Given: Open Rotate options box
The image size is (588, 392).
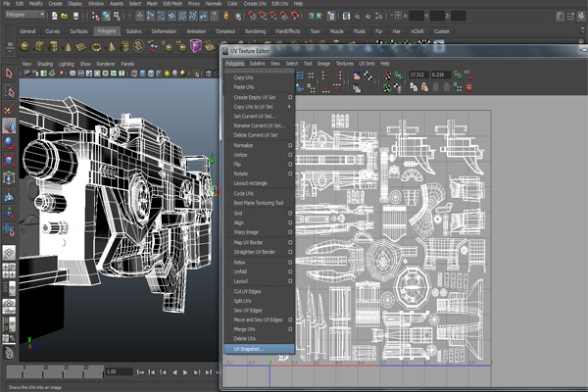Looking at the screenshot, I should (290, 173).
